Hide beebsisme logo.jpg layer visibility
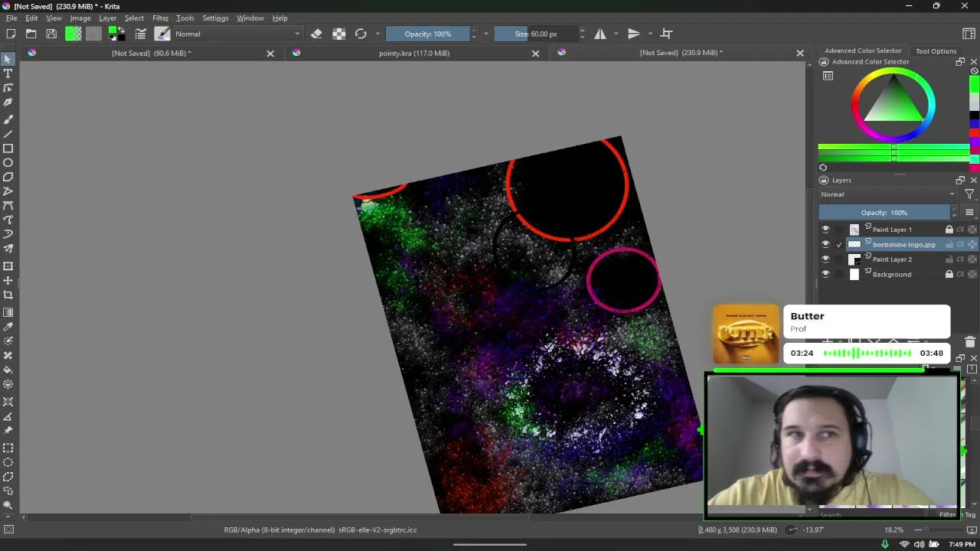 click(x=825, y=244)
